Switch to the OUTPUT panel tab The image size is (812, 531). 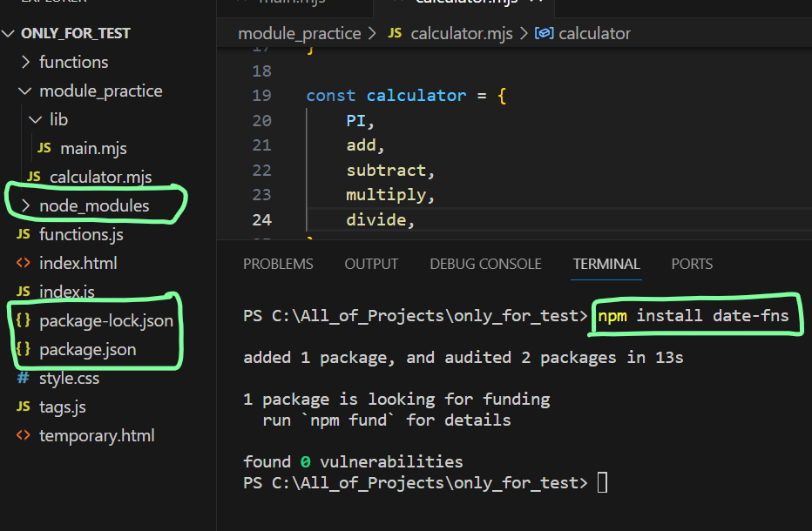pyautogui.click(x=371, y=265)
